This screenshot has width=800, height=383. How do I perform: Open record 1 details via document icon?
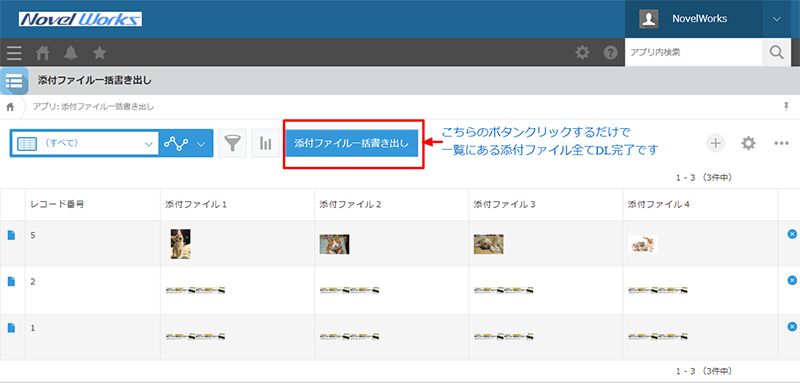(12, 327)
